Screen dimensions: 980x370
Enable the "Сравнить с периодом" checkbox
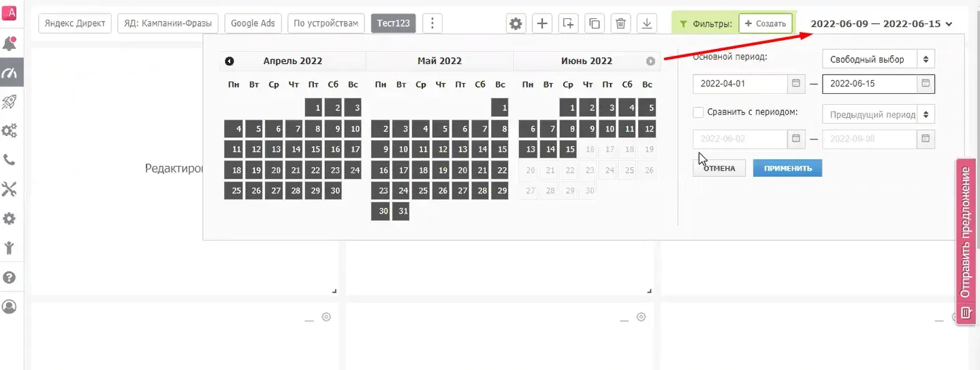point(698,112)
